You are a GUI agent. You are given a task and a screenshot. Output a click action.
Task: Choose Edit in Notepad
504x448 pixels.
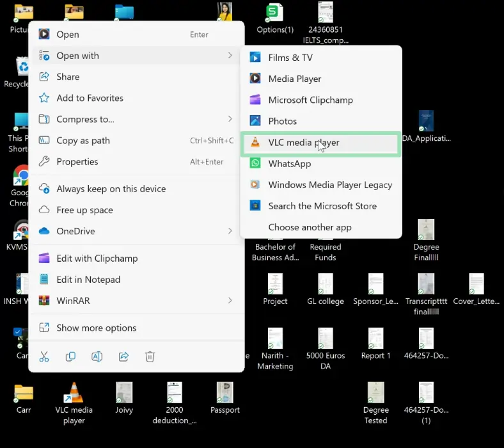point(136,280)
